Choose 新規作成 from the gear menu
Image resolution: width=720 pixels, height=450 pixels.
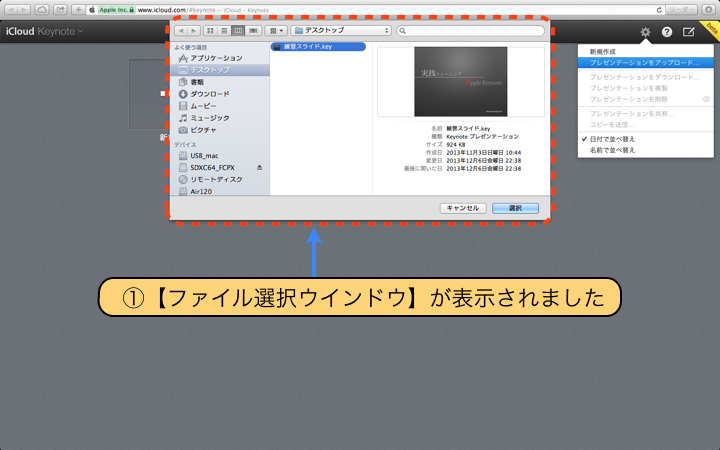646,52
